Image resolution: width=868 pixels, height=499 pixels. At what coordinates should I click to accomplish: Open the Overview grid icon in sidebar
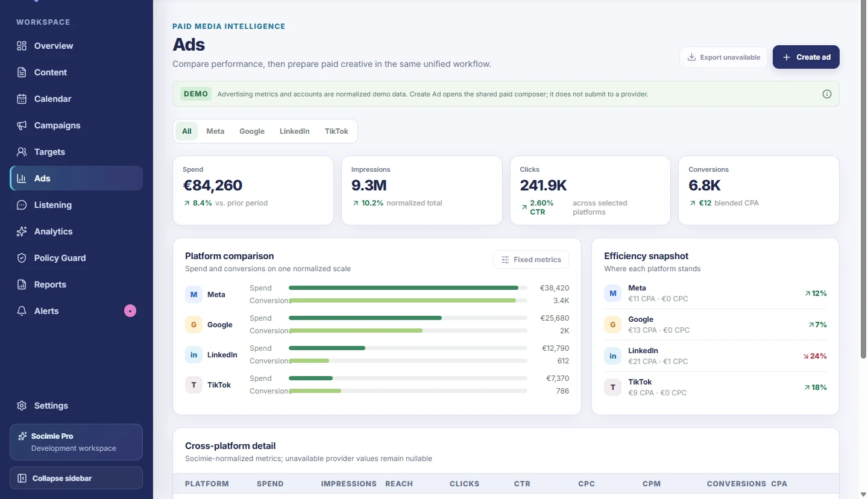22,46
